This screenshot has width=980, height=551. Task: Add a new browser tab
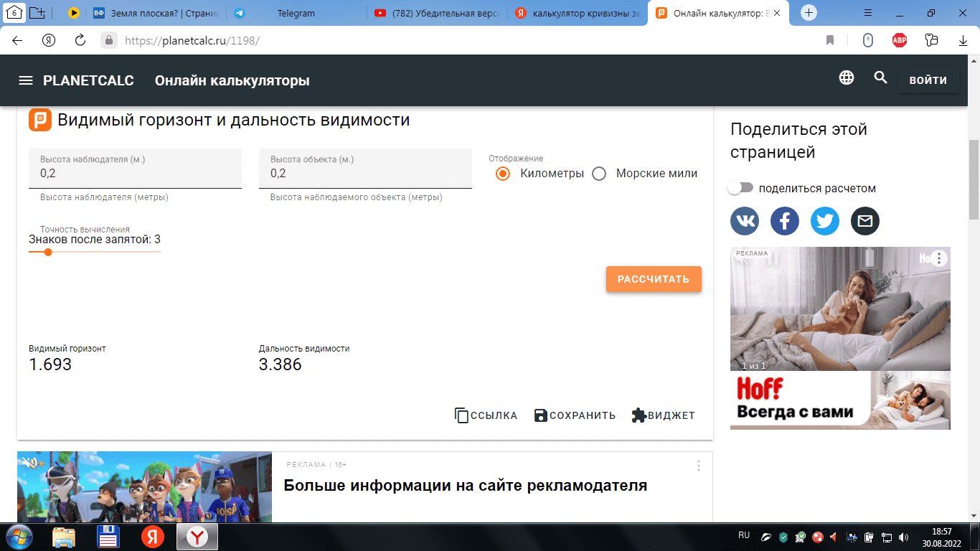tap(809, 13)
